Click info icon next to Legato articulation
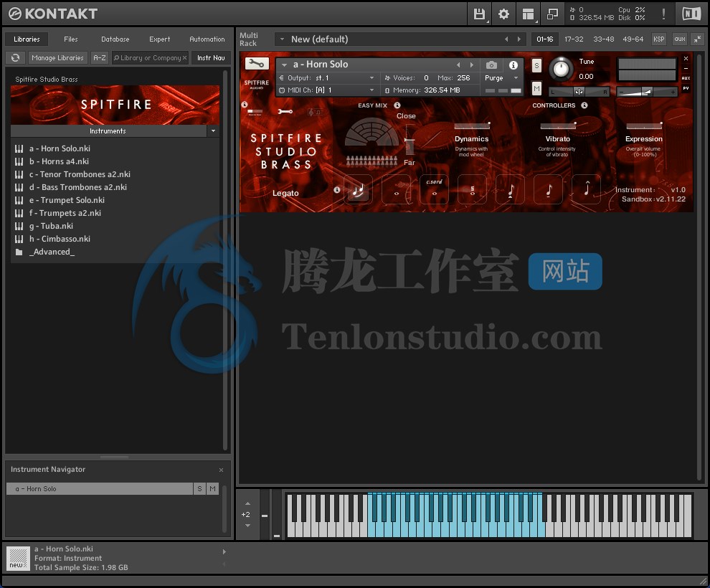 [337, 189]
